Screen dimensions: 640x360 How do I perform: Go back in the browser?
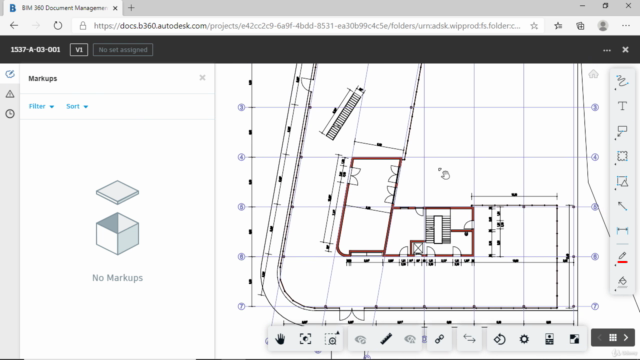click(x=14, y=26)
